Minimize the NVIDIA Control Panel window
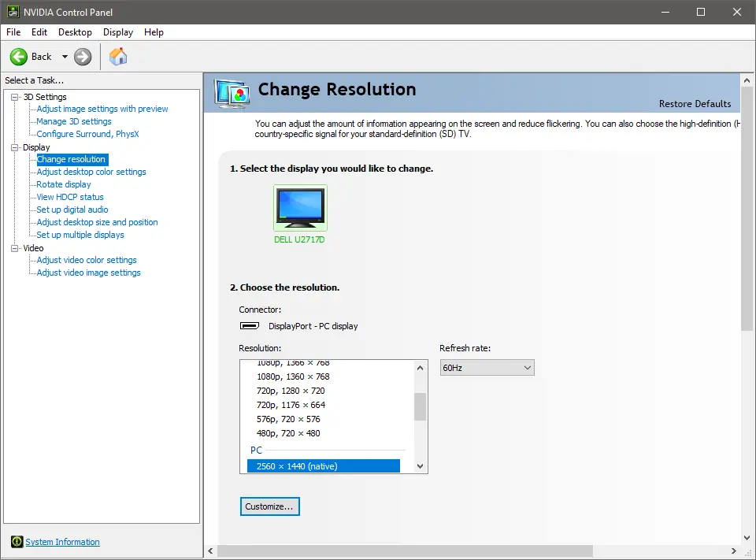This screenshot has width=756, height=560. 665,12
